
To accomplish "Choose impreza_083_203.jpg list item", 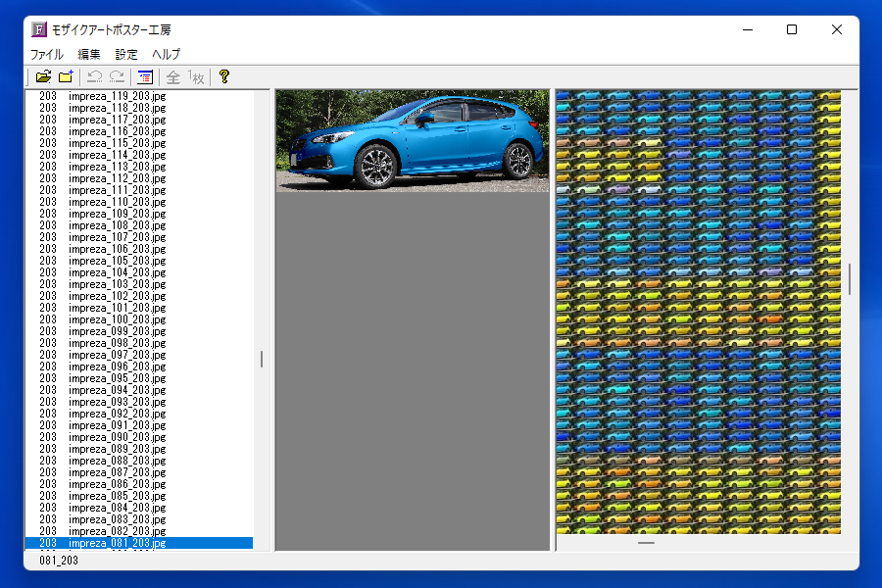I will (x=139, y=520).
